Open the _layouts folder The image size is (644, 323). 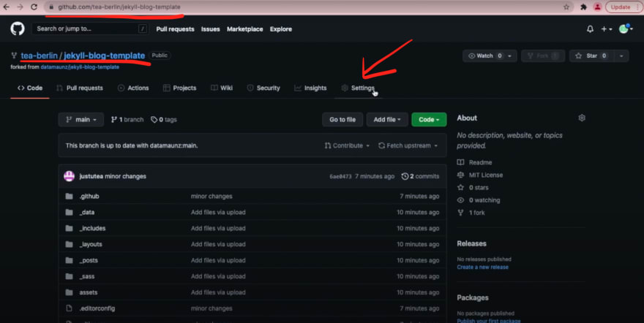pyautogui.click(x=91, y=244)
